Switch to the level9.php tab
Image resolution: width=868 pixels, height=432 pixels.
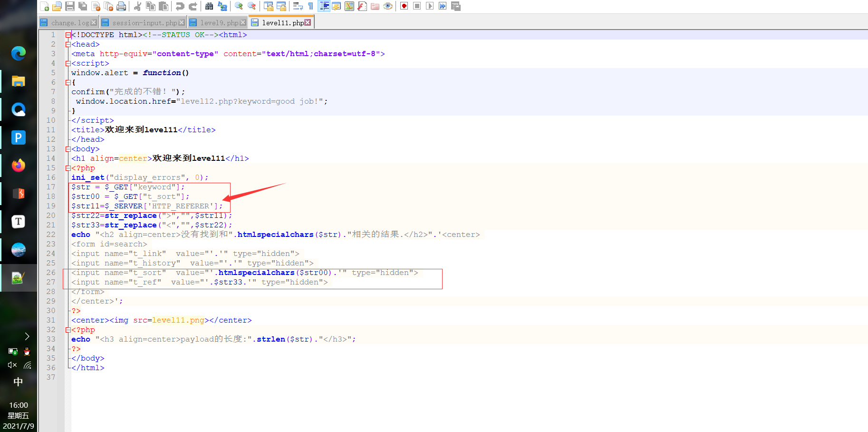(x=218, y=22)
